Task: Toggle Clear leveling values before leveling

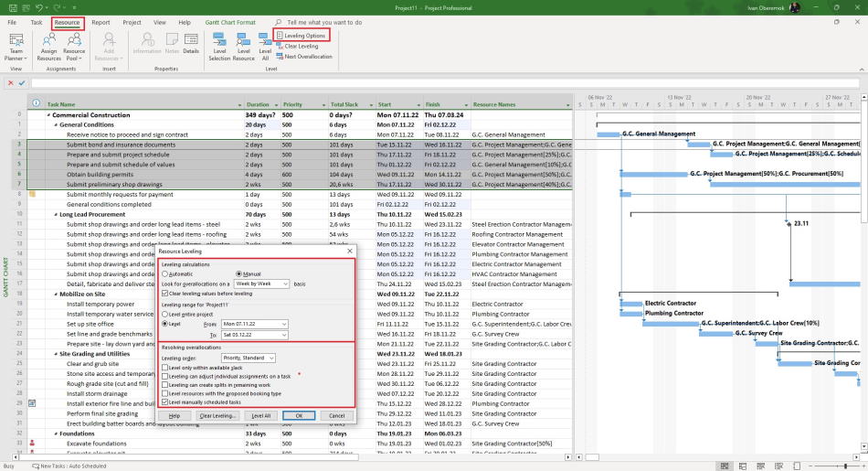Action: point(165,294)
